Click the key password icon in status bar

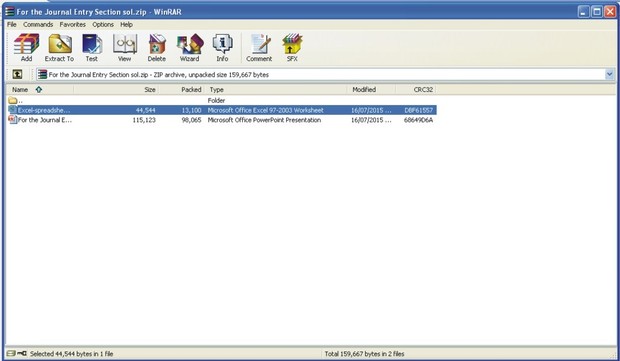(x=22, y=353)
